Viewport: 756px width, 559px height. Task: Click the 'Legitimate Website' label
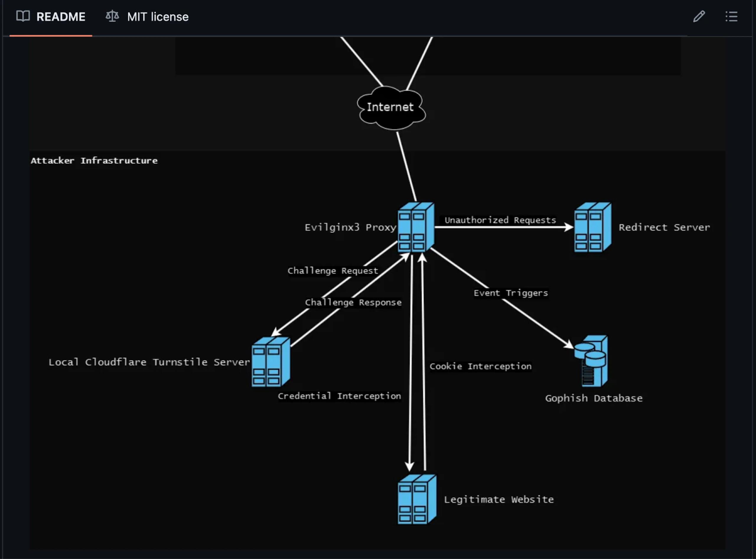pyautogui.click(x=498, y=499)
